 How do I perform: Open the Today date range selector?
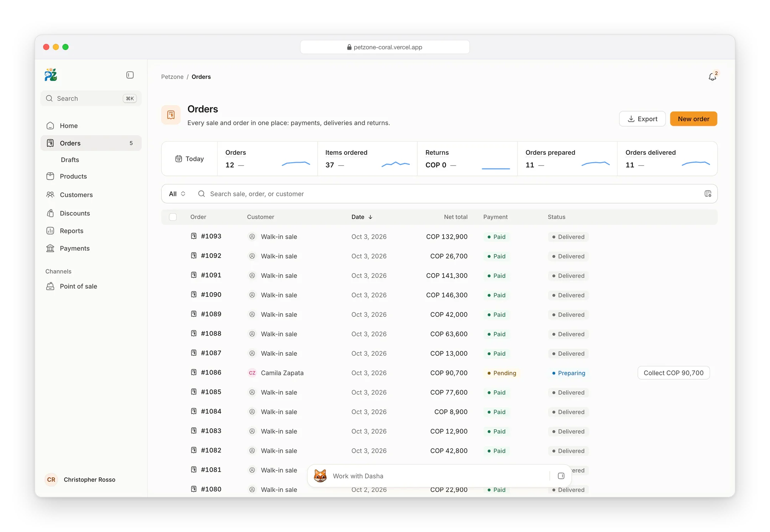(189, 159)
